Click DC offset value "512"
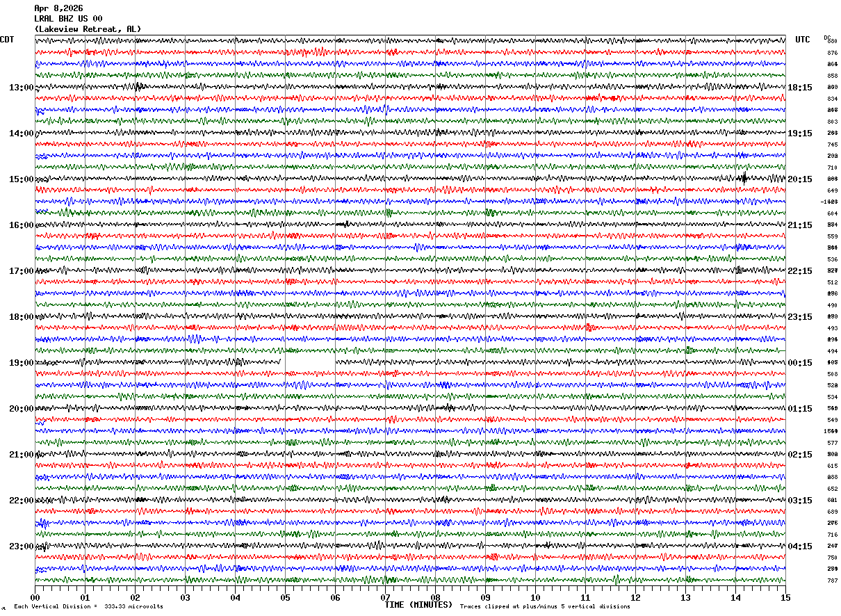The width and height of the screenshot is (841, 616). point(832,282)
